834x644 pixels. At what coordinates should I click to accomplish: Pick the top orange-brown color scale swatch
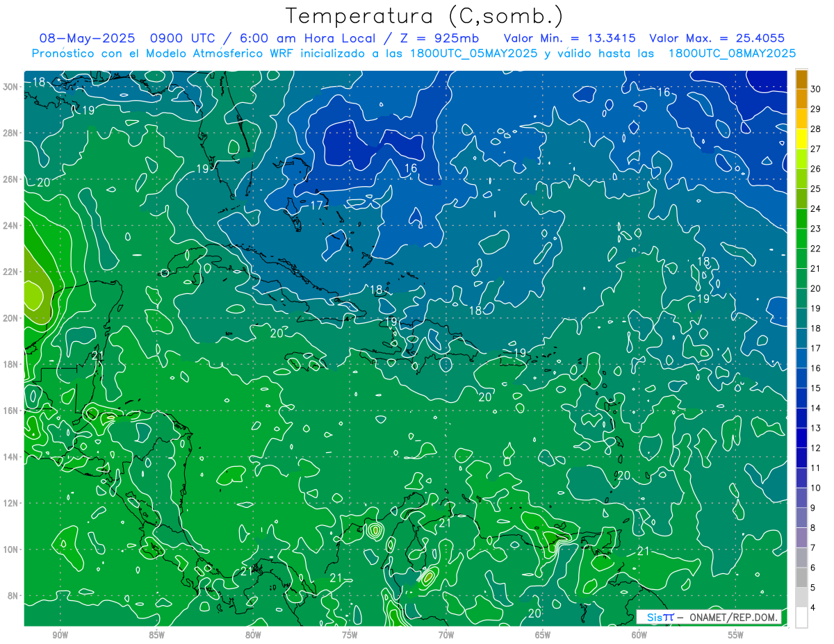(801, 79)
